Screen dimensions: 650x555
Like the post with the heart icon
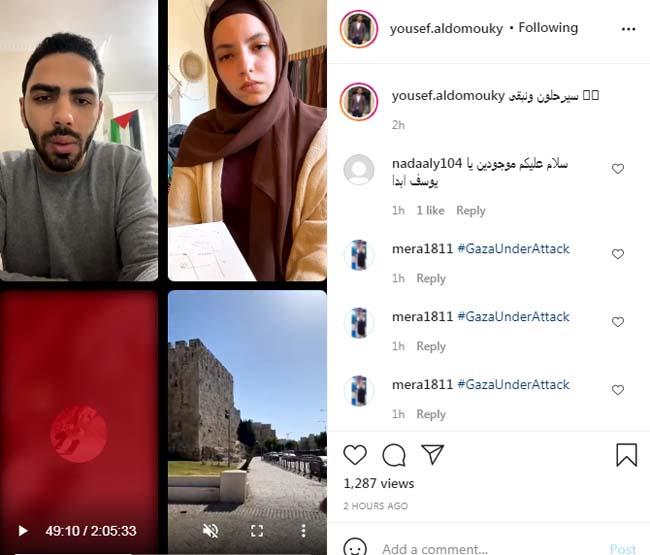(x=355, y=455)
